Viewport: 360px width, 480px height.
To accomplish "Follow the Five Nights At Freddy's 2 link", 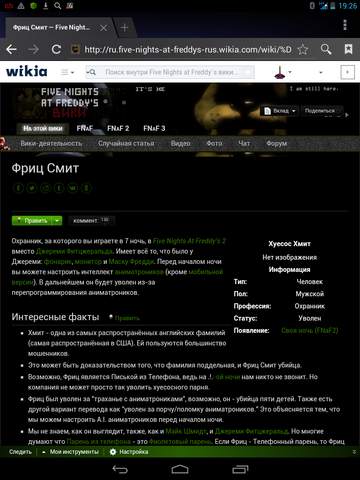I will click(189, 241).
